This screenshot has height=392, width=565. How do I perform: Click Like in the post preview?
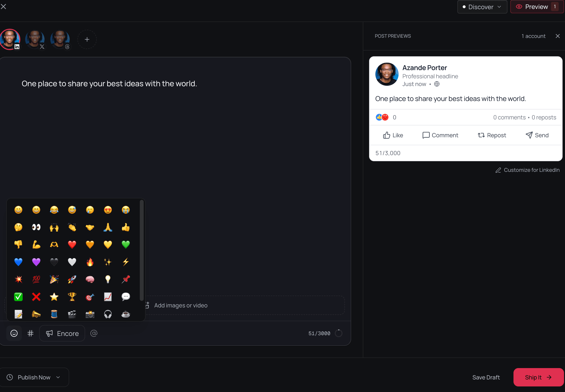(393, 135)
